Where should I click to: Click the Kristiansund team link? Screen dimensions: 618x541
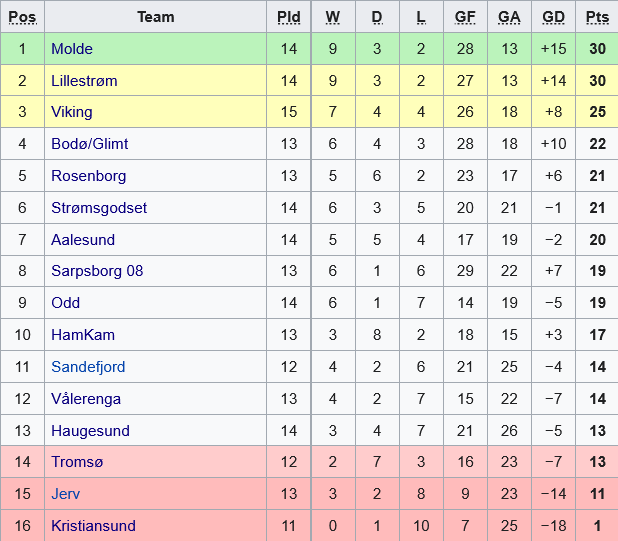[93, 526]
